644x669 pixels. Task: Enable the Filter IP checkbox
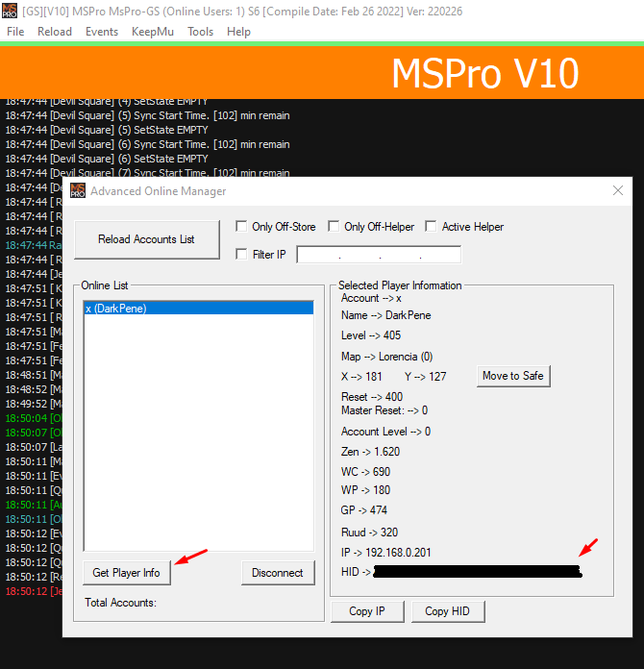coord(242,254)
